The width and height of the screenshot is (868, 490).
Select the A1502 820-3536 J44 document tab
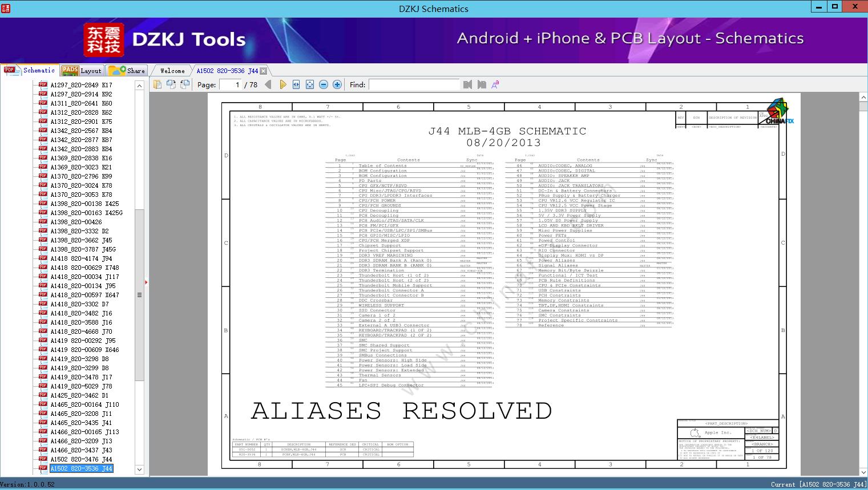[227, 71]
